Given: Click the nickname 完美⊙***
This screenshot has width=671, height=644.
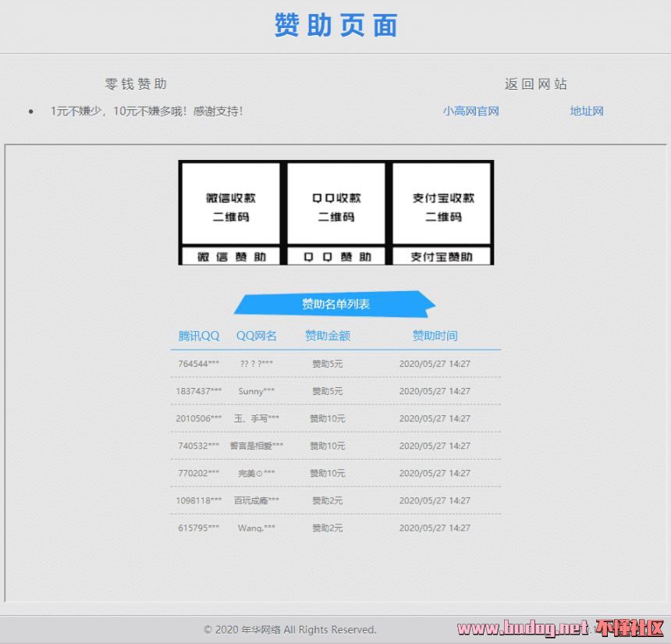Looking at the screenshot, I should pyautogui.click(x=257, y=474).
